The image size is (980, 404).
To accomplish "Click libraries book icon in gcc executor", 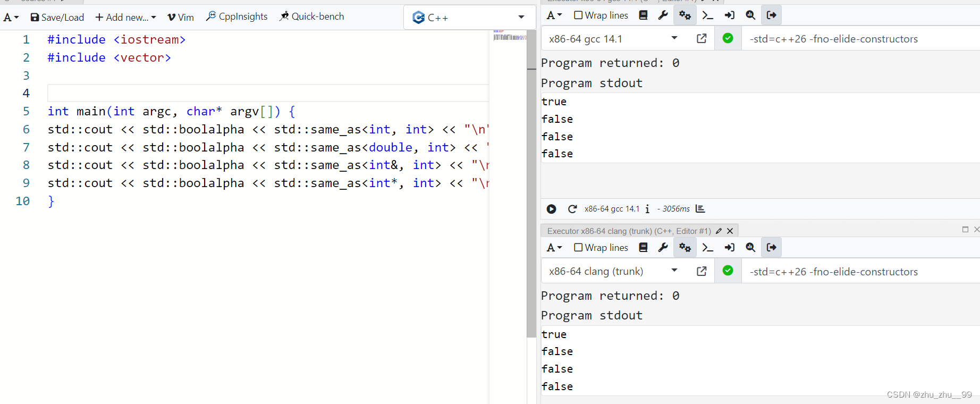I will (x=643, y=15).
